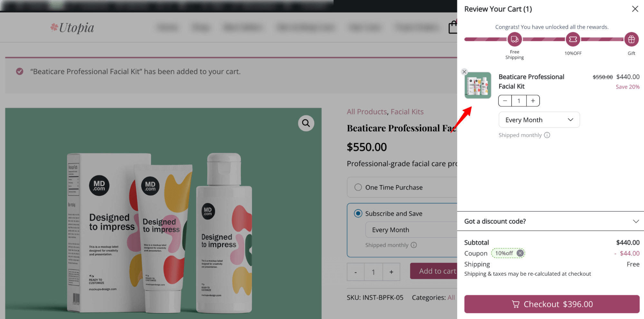Select the One Time Purchase radio button
644x319 pixels.
358,187
